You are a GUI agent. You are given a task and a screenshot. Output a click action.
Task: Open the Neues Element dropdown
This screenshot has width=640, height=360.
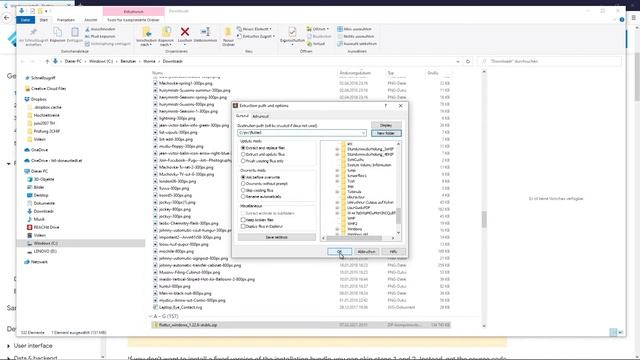coord(254,29)
